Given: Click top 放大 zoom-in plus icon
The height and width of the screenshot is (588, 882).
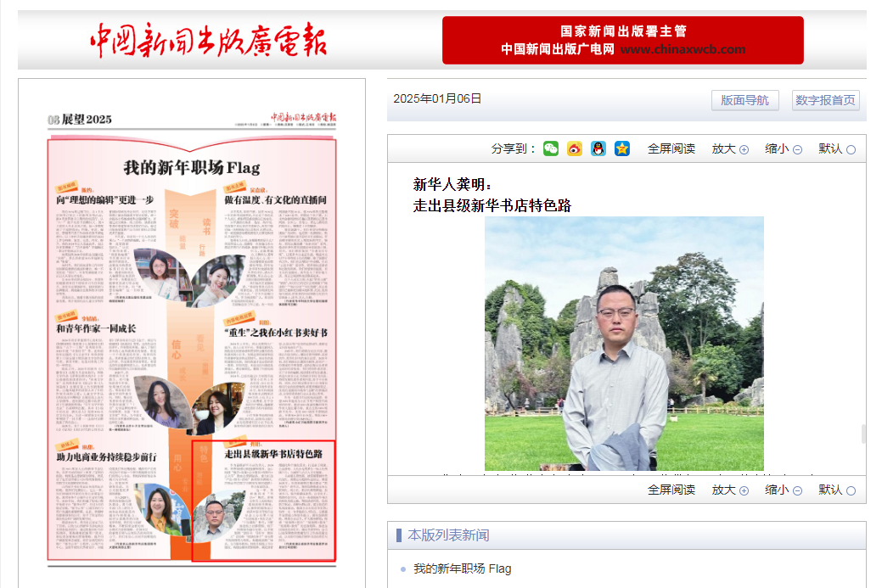Looking at the screenshot, I should click(744, 150).
